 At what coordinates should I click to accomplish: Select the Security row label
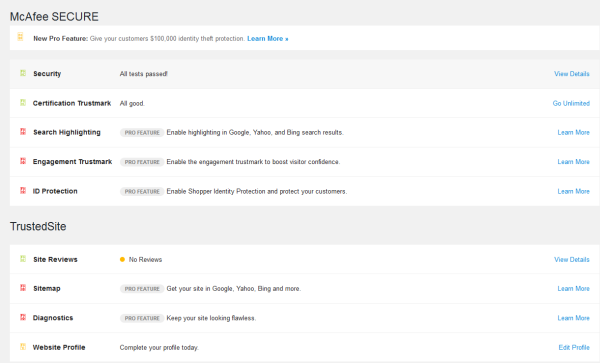point(47,74)
